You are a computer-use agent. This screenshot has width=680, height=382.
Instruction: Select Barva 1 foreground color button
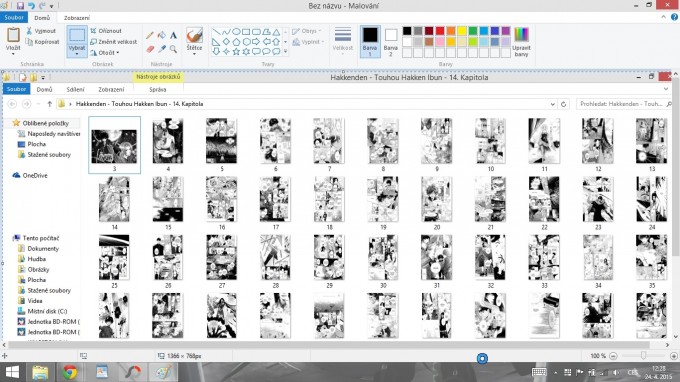click(x=370, y=41)
